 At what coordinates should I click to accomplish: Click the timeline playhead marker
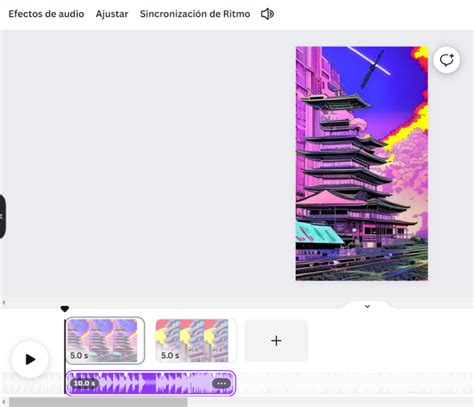click(x=65, y=309)
